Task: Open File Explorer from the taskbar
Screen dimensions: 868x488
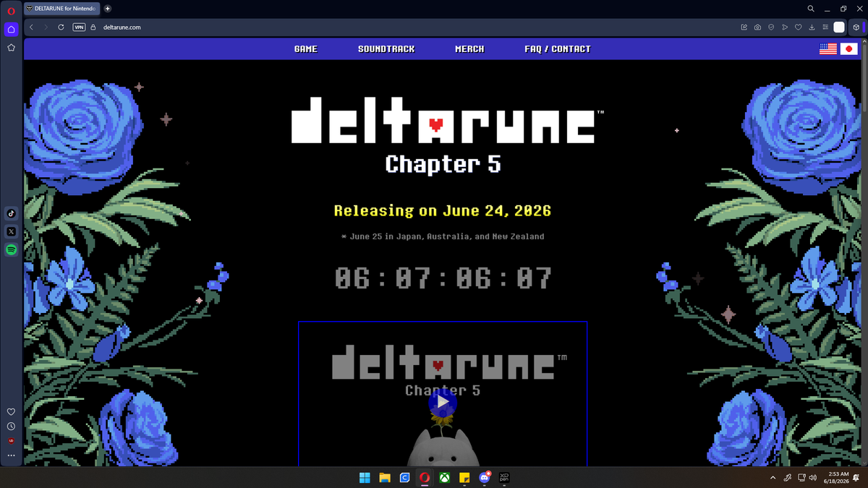Action: [385, 477]
